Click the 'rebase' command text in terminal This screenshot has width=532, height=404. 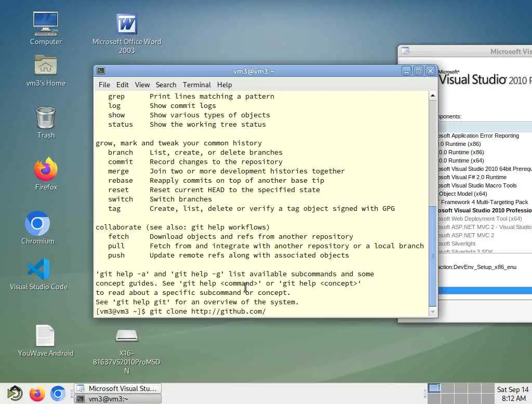(x=121, y=181)
